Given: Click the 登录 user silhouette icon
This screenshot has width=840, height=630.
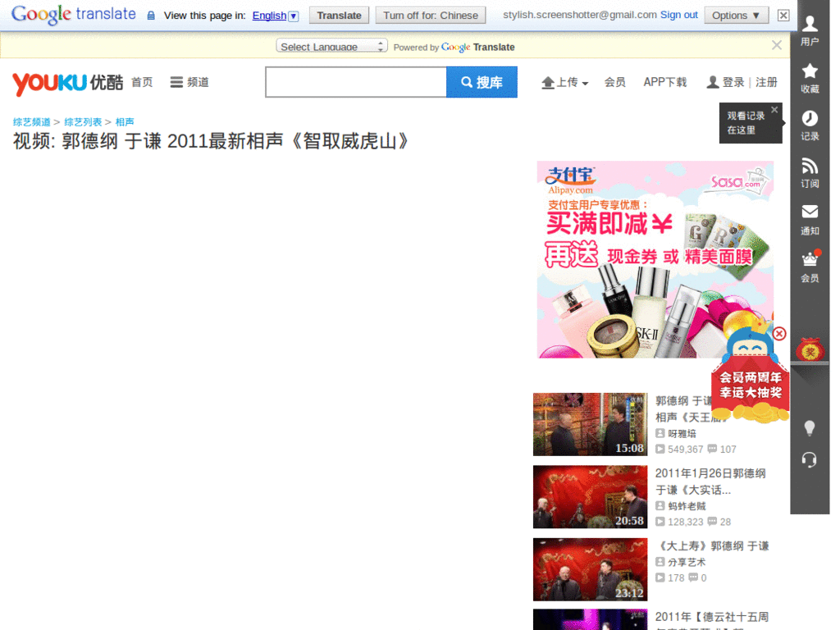Looking at the screenshot, I should (713, 82).
